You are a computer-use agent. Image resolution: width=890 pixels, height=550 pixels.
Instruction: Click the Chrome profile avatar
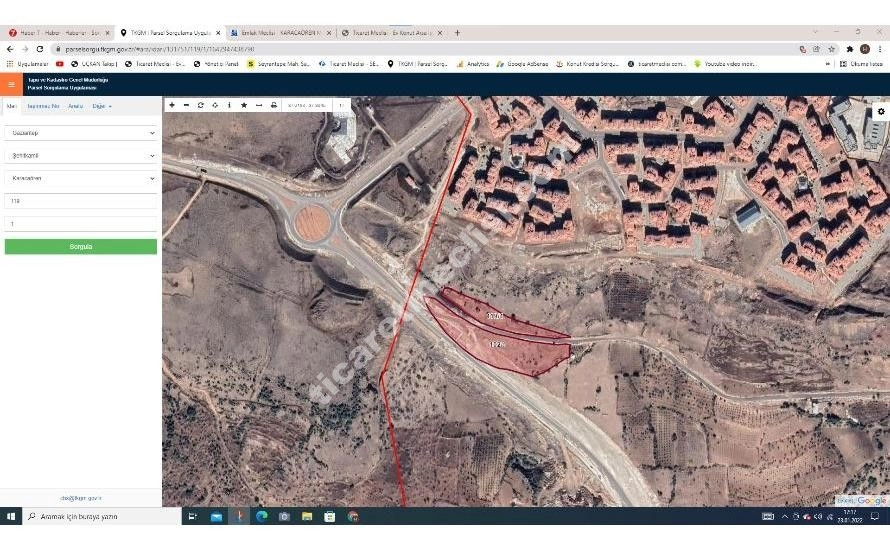click(x=864, y=49)
